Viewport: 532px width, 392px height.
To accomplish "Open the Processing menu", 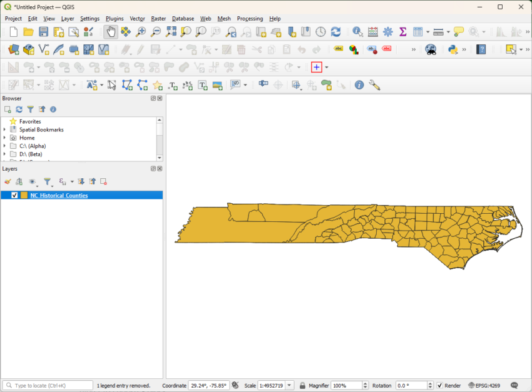I will pyautogui.click(x=250, y=18).
